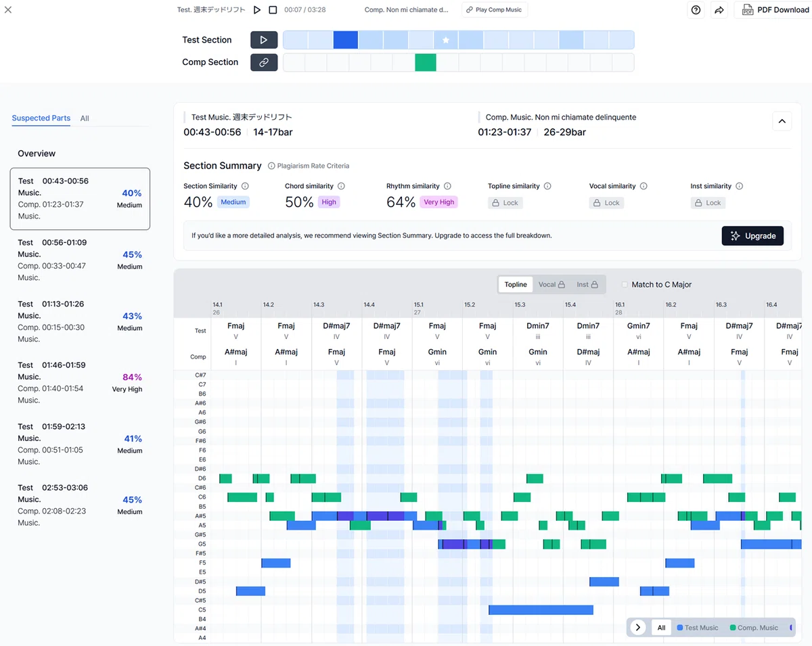Click Plagiarism Rate Criteria info icon
The width and height of the screenshot is (812, 646).
[x=271, y=166]
